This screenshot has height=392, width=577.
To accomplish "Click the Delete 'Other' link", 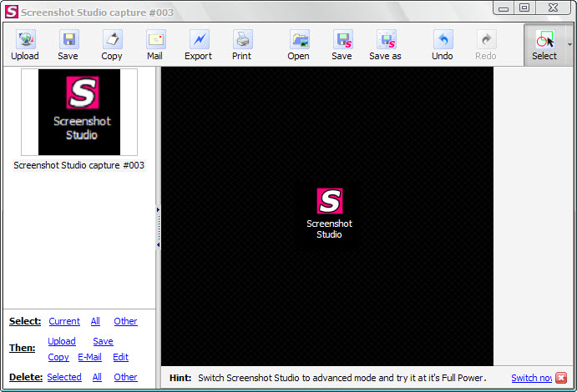I will [125, 377].
